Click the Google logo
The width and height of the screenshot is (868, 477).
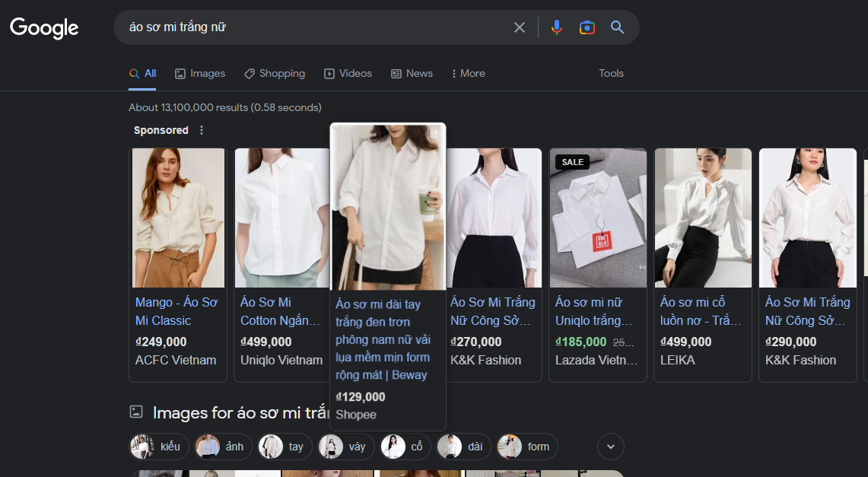(x=44, y=27)
